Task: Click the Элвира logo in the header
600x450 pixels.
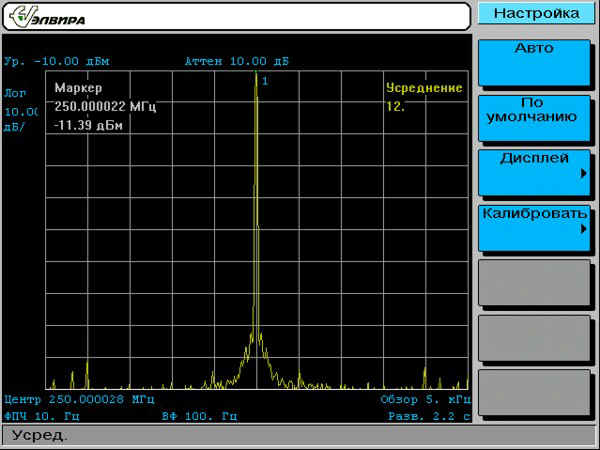Action: pos(52,18)
